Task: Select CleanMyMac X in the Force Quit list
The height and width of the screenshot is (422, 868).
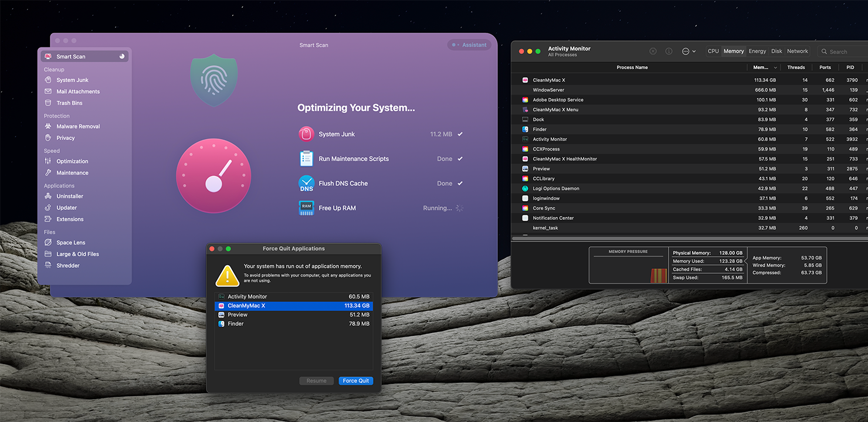Action: coord(293,306)
